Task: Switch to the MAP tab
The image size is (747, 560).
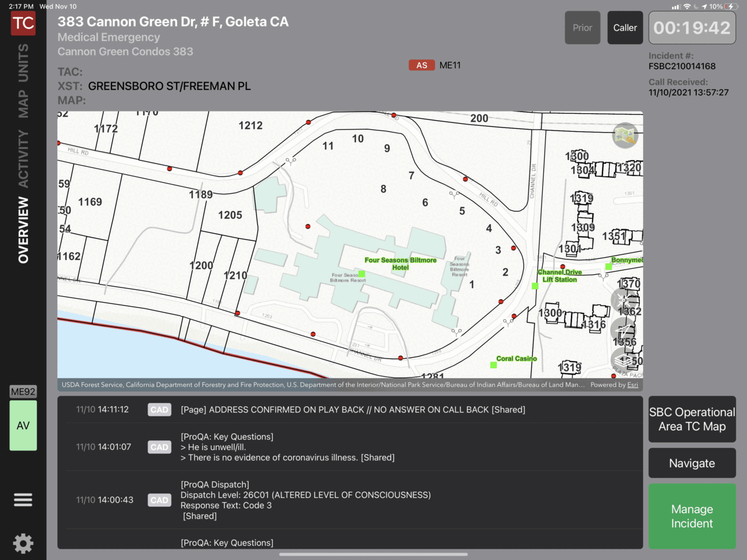Action: [x=23, y=104]
